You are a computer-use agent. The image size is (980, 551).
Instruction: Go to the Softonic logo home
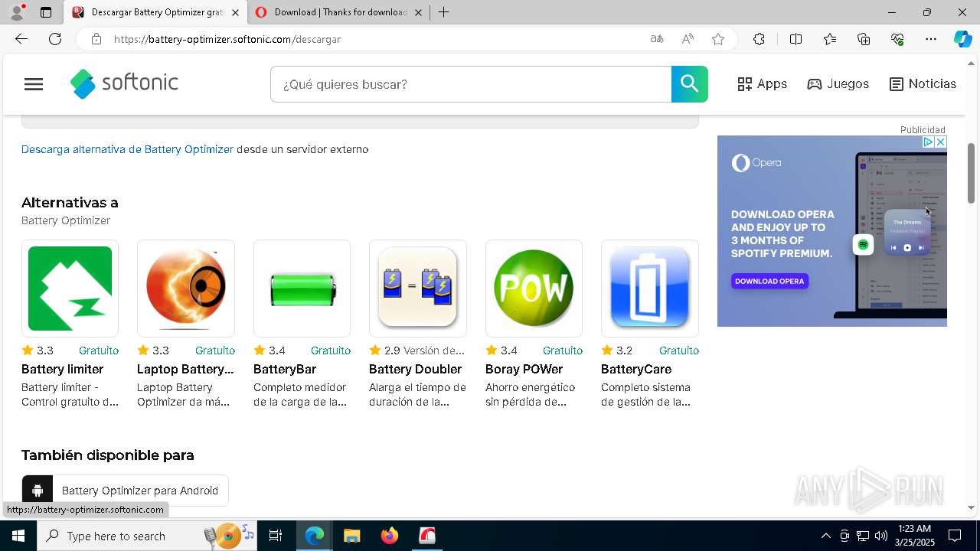pyautogui.click(x=124, y=83)
